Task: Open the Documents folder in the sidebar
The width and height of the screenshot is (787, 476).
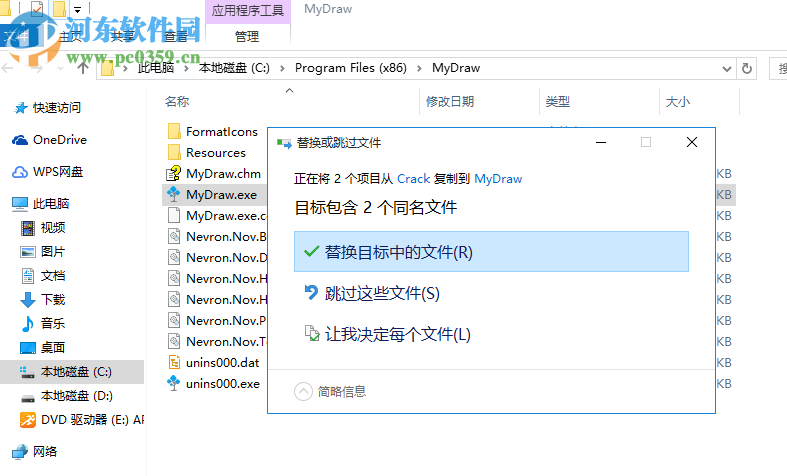Action: tap(53, 276)
